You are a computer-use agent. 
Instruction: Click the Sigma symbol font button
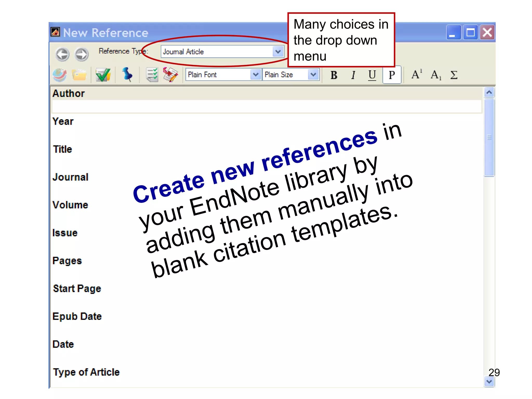[x=454, y=75]
